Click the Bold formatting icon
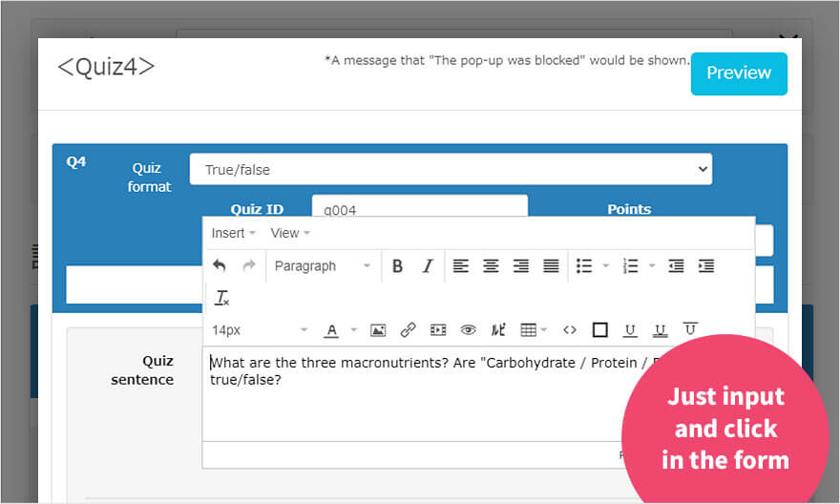The width and height of the screenshot is (840, 504). tap(398, 266)
